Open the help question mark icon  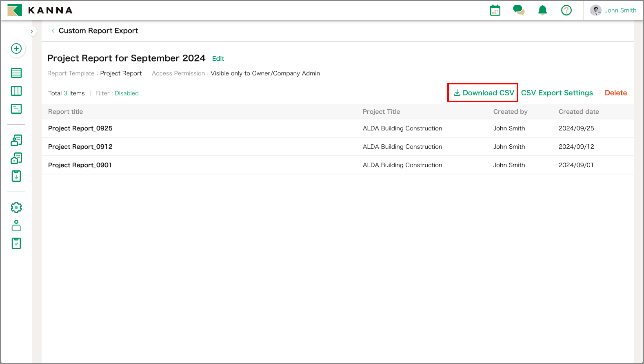[566, 11]
